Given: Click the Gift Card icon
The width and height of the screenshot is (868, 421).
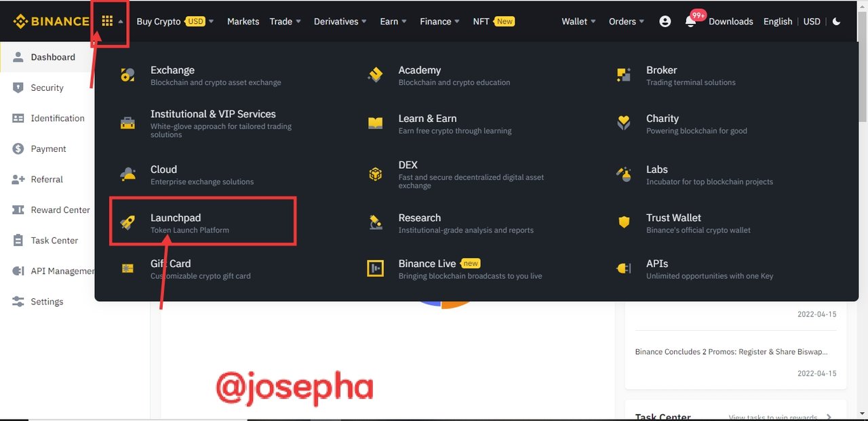Looking at the screenshot, I should click(x=127, y=268).
